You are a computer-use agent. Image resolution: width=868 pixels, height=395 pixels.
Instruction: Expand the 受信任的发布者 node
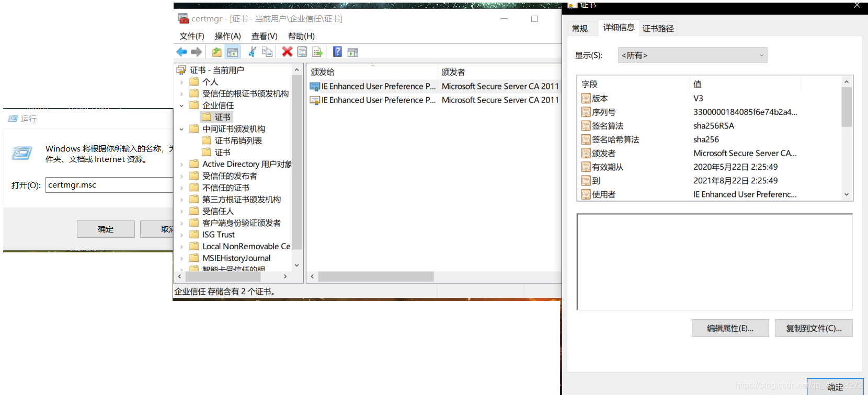click(x=181, y=176)
